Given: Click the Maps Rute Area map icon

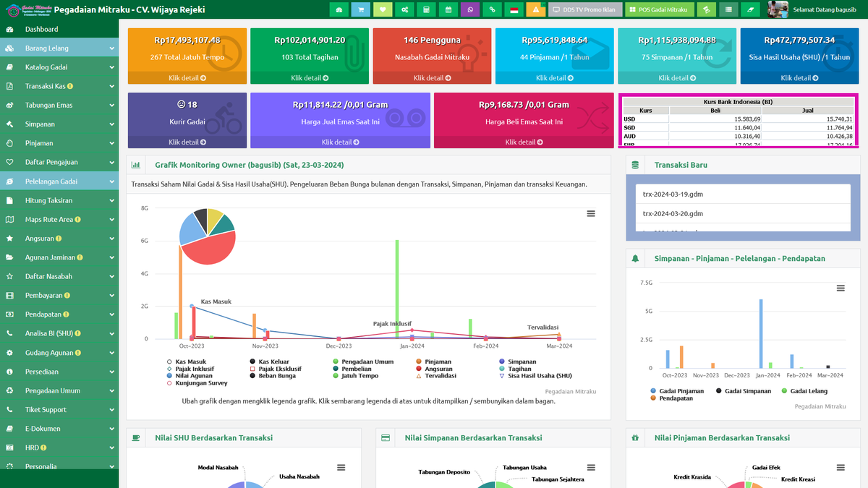Looking at the screenshot, I should 9,219.
